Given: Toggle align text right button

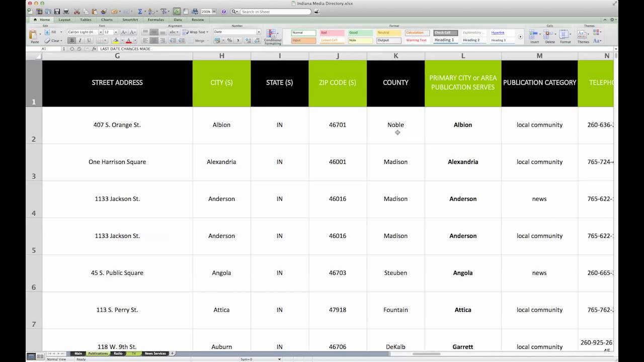Looking at the screenshot, I should tap(163, 41).
